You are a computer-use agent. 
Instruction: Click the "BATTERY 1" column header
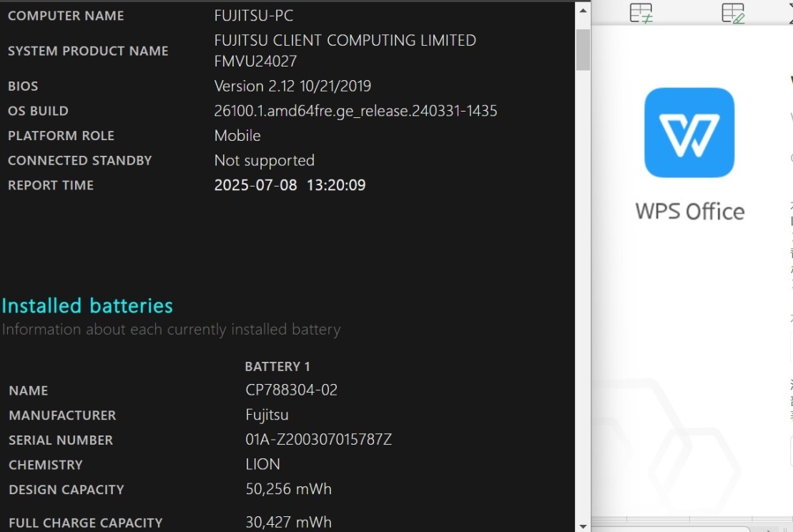[x=277, y=366]
